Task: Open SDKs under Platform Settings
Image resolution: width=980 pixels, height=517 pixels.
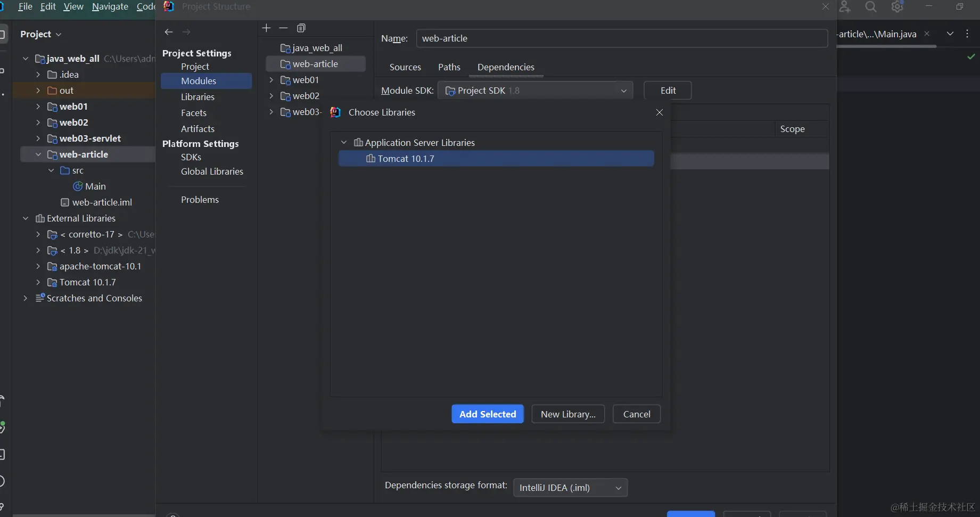Action: point(191,157)
